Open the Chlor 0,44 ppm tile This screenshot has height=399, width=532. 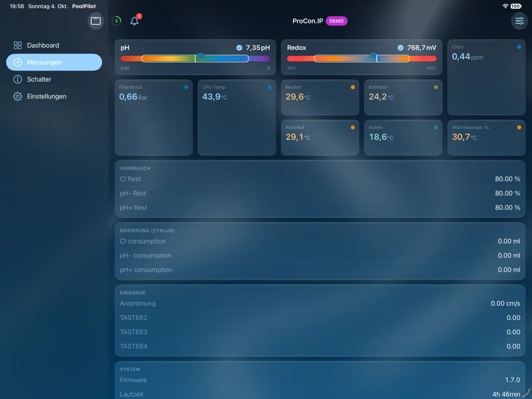486,77
